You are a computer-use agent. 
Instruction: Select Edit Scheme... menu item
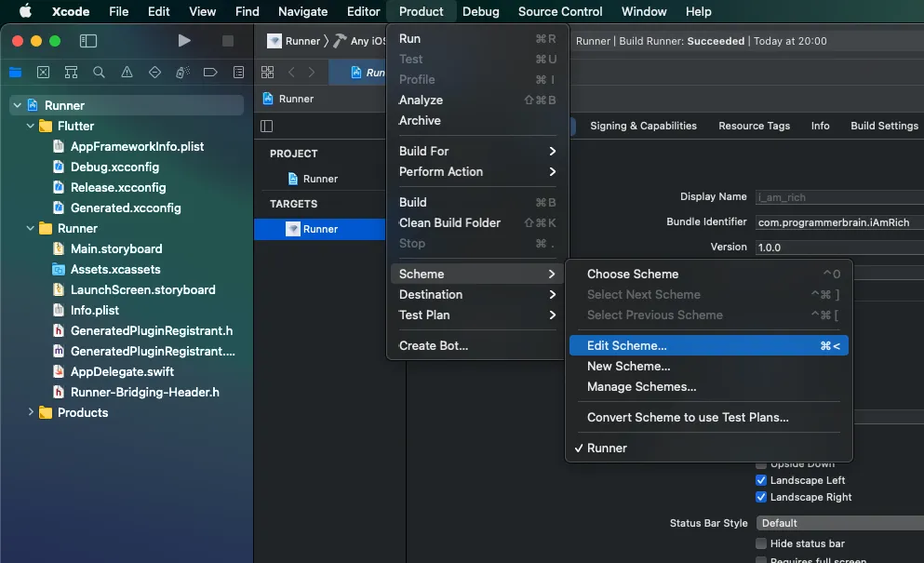point(709,345)
